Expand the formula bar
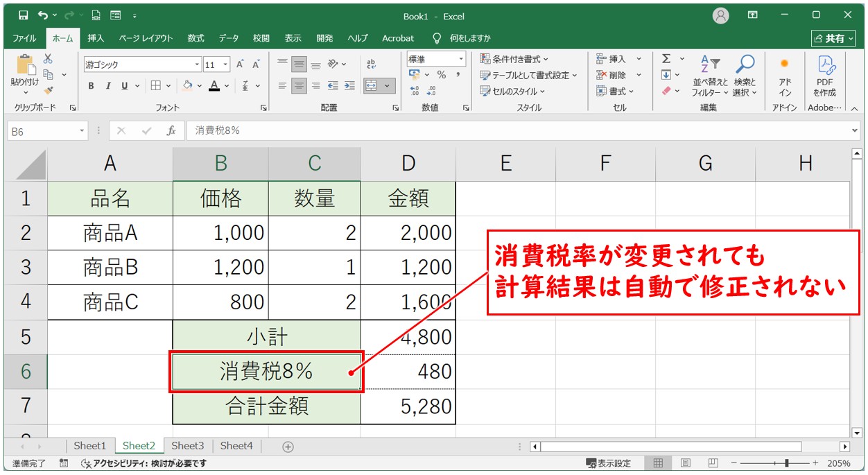 pyautogui.click(x=854, y=130)
